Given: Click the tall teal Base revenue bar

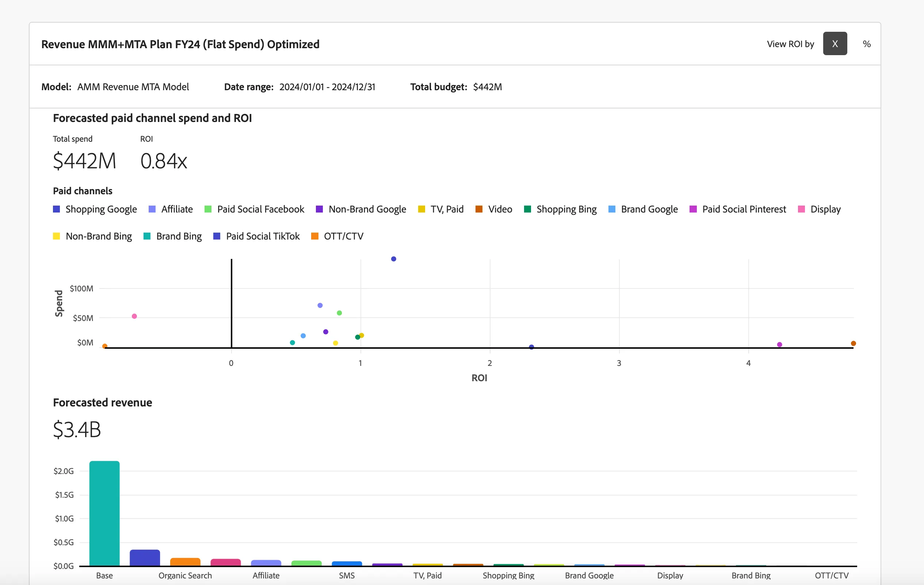Looking at the screenshot, I should click(x=104, y=513).
